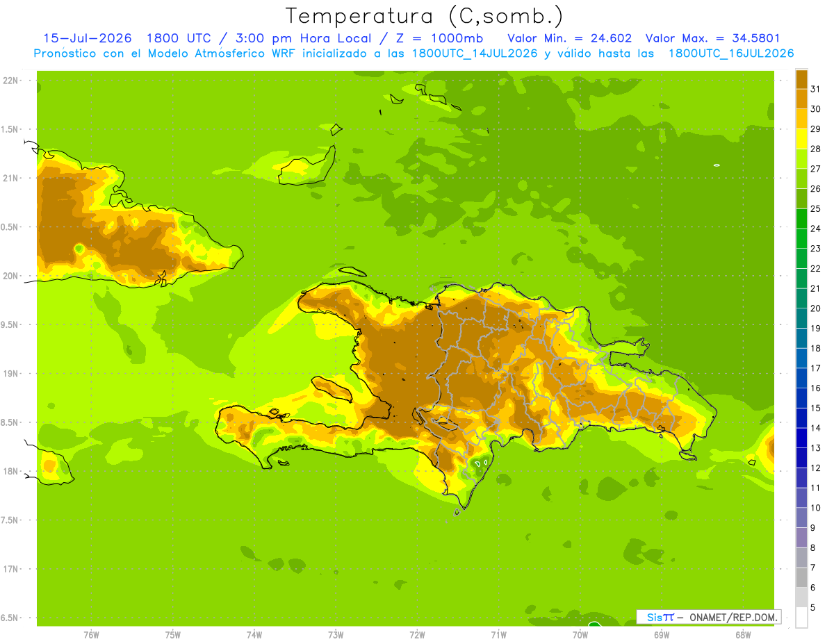Click the legend value "19"
This screenshot has height=644, width=834.
[x=815, y=329]
